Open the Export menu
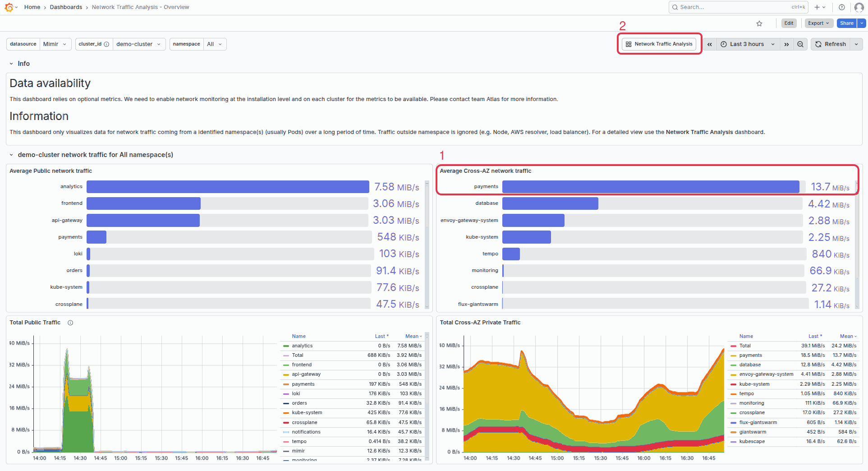 (818, 23)
